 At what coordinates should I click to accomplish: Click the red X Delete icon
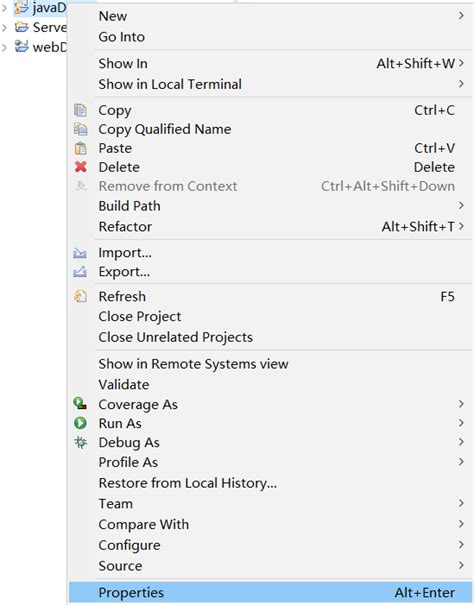80,167
